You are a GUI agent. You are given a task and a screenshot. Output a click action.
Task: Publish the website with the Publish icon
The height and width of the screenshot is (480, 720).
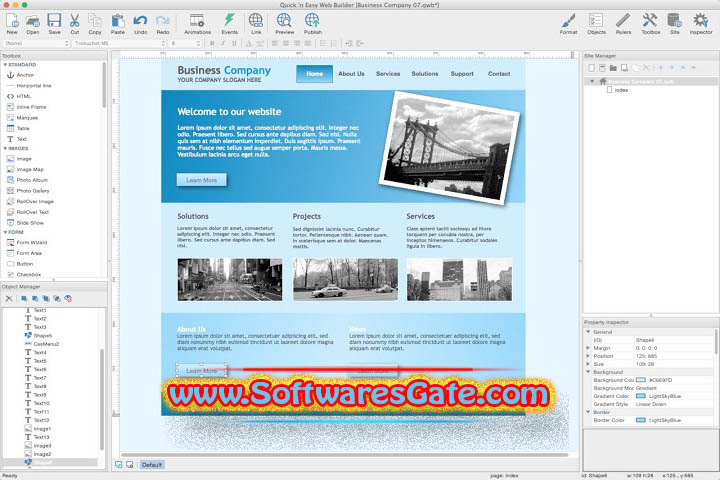pyautogui.click(x=312, y=23)
